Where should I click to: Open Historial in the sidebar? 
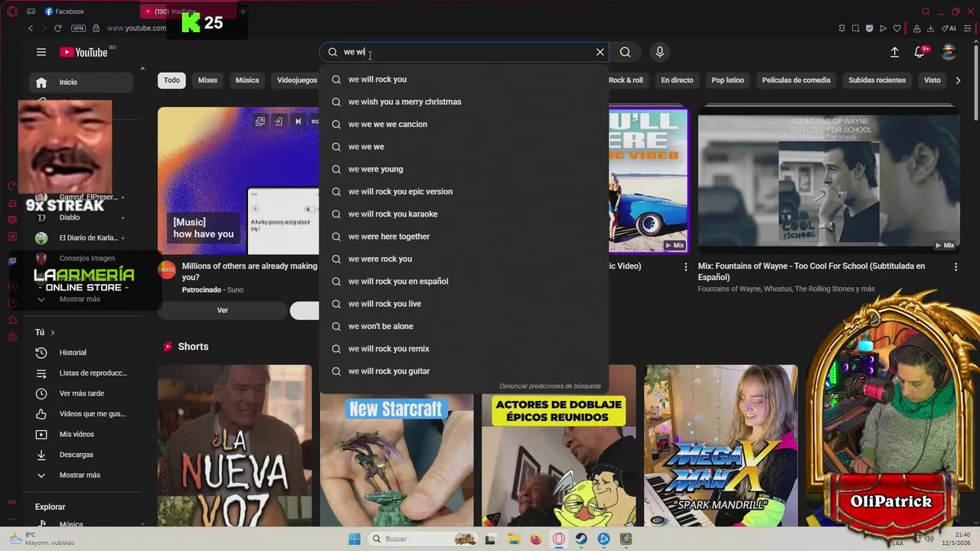tap(81, 353)
